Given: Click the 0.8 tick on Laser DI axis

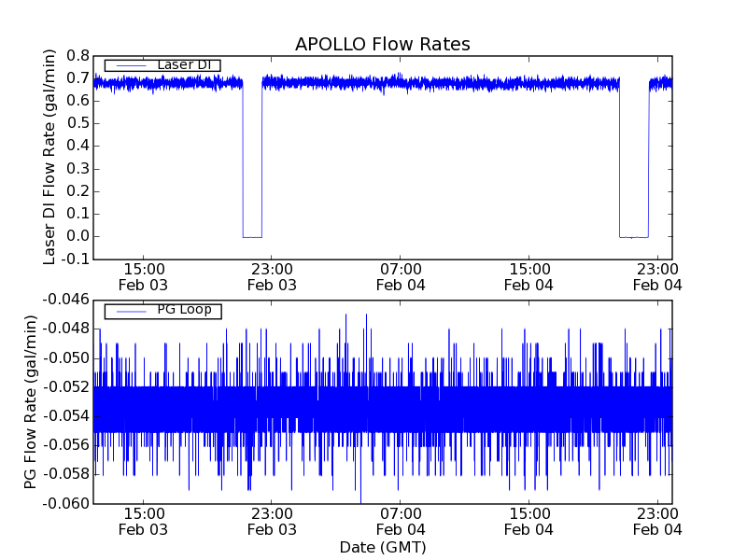Looking at the screenshot, I should point(78,56).
